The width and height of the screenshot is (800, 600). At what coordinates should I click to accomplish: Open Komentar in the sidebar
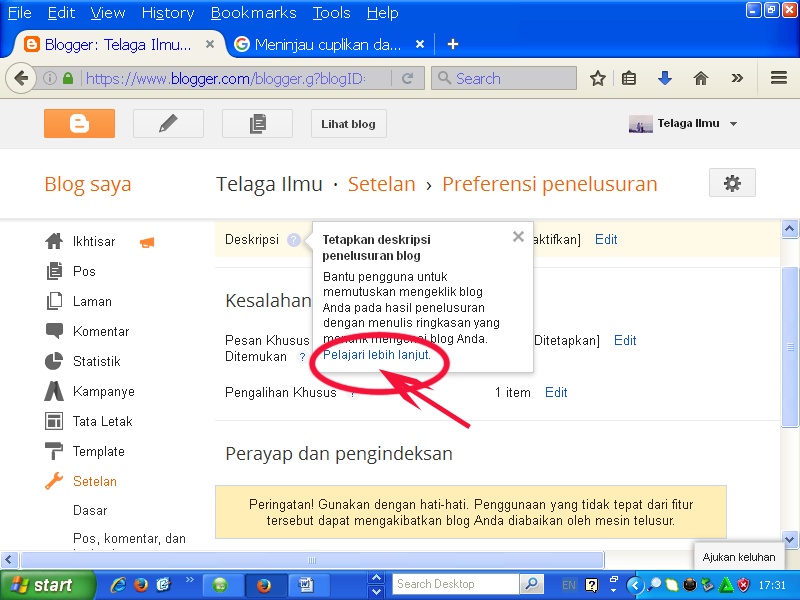(101, 332)
